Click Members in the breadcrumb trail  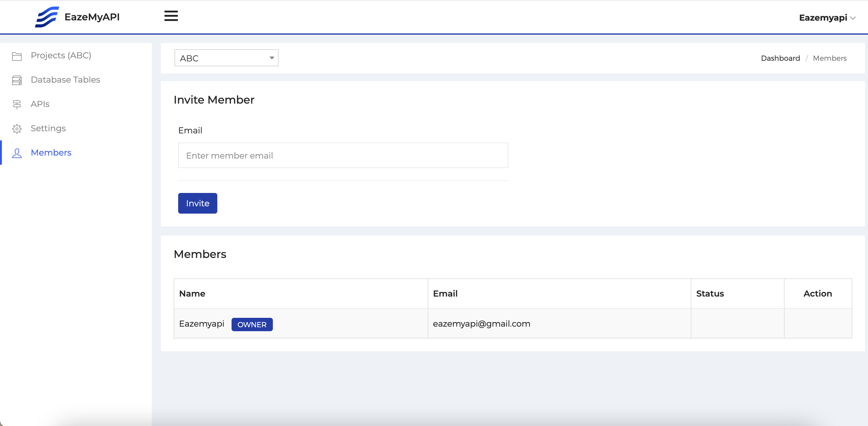click(x=829, y=58)
